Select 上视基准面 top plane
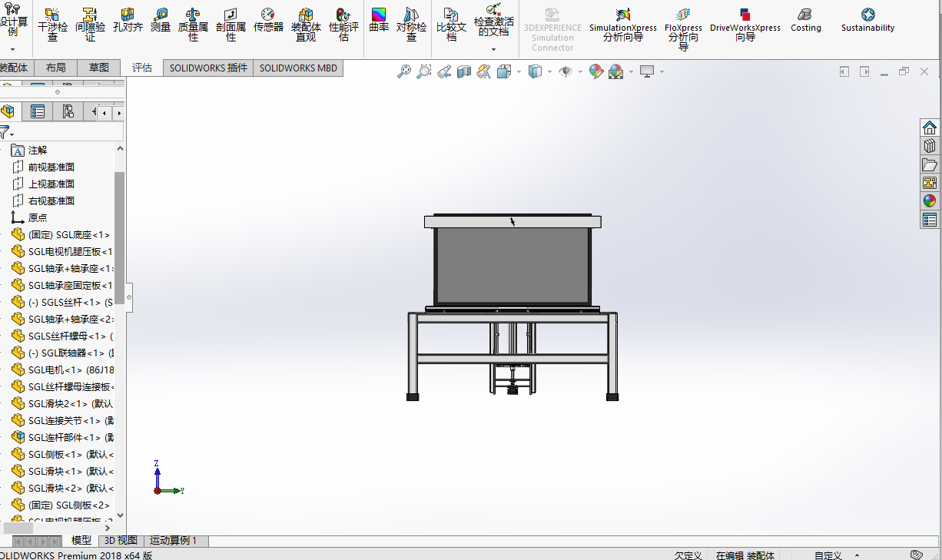This screenshot has height=560, width=942. (x=44, y=184)
